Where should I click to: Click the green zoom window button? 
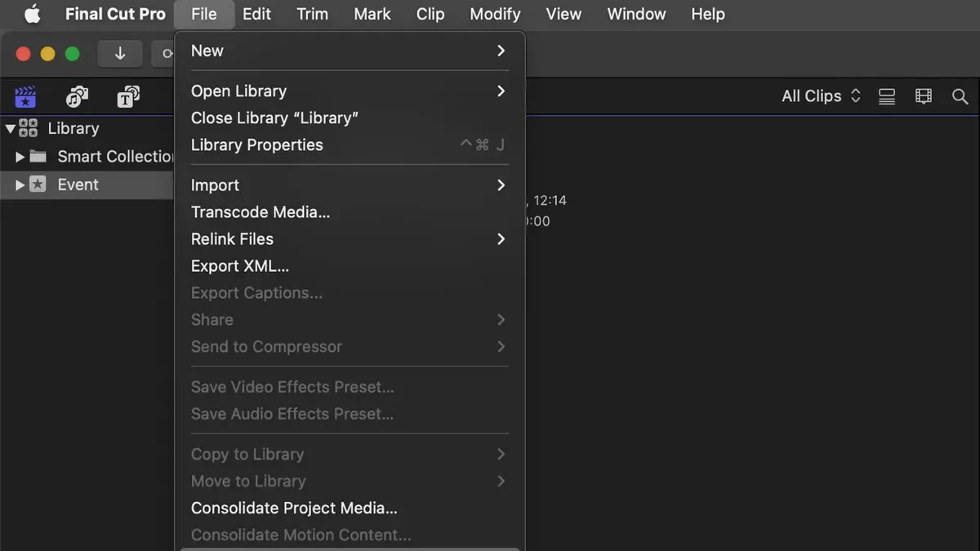(x=73, y=53)
